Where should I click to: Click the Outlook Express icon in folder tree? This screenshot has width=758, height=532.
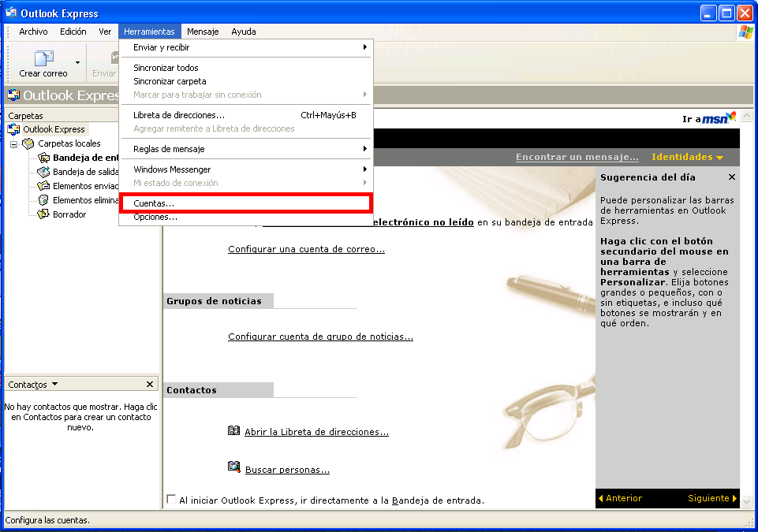coord(13,129)
